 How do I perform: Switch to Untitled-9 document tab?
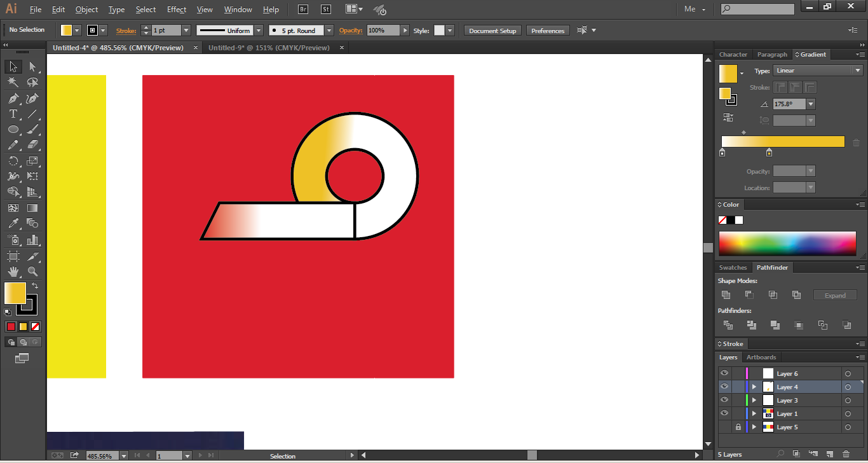click(269, 48)
